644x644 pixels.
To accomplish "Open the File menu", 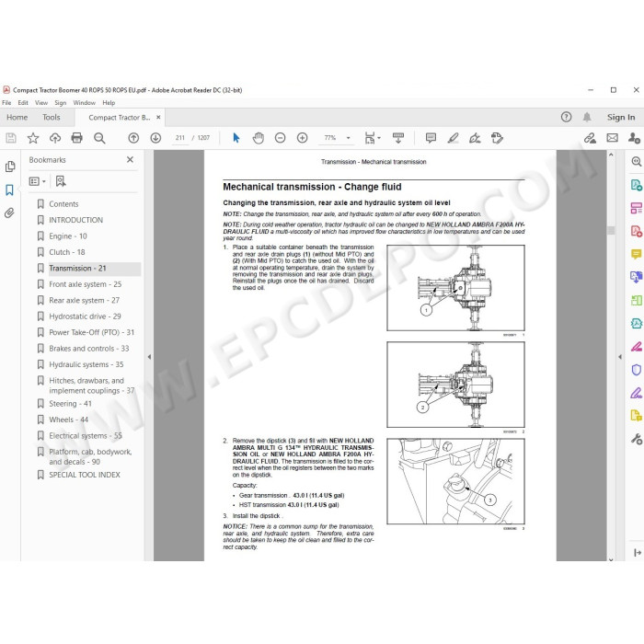I will click(x=6, y=103).
